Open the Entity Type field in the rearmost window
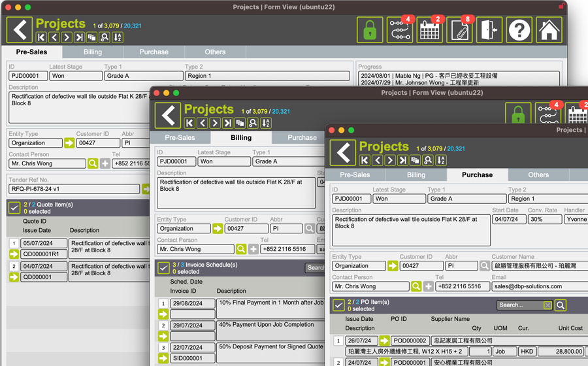The image size is (588, 366). [x=35, y=142]
